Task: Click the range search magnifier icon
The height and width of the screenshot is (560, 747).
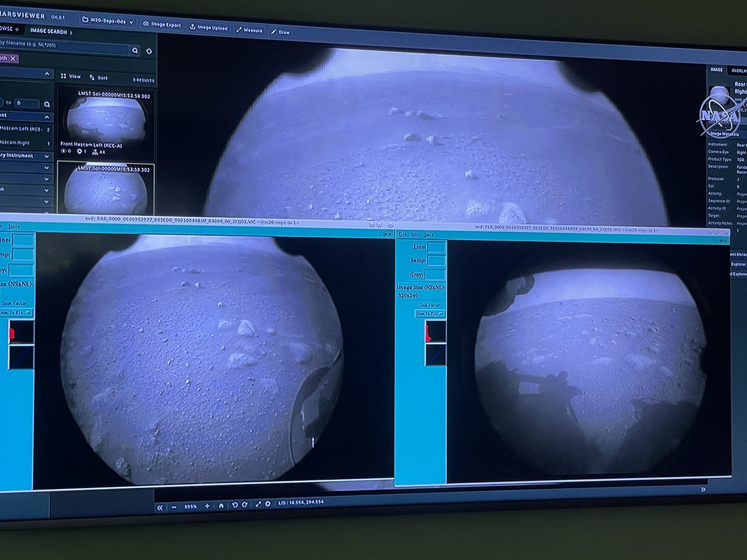Action: click(x=47, y=105)
